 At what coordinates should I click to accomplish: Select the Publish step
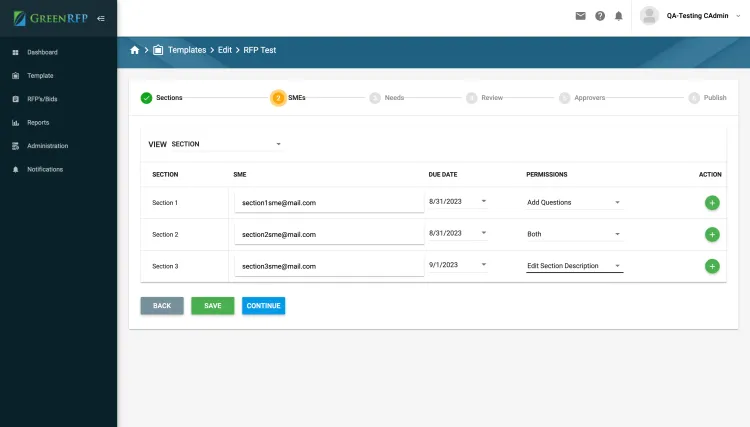coord(707,98)
